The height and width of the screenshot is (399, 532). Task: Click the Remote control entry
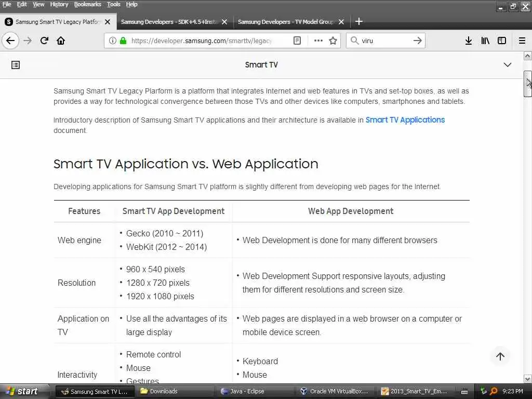(153, 354)
